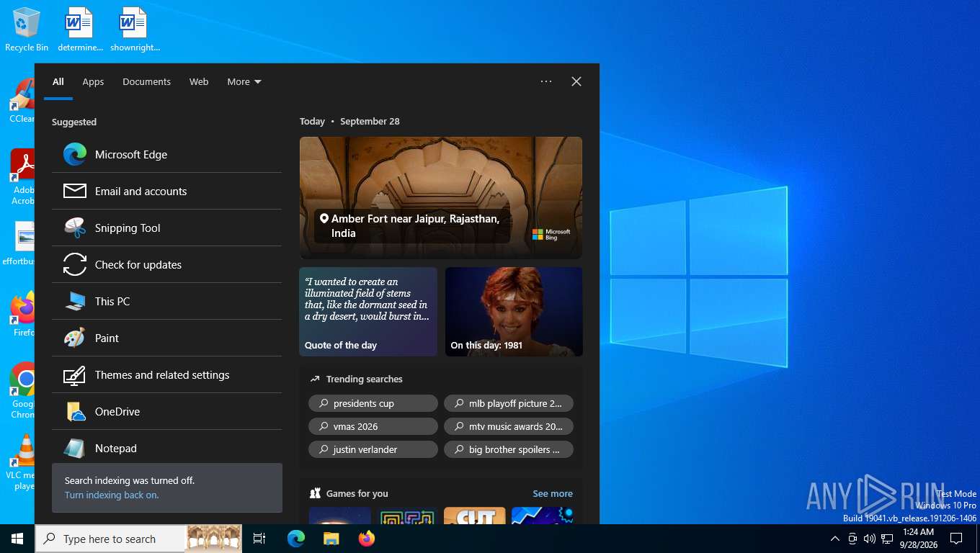Screen dimensions: 980x553
Task: Open the CUT game thumbnail
Action: click(474, 516)
